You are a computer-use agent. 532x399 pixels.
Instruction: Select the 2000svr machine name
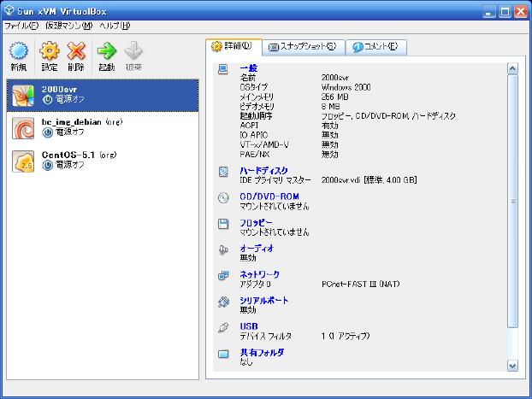coord(59,89)
